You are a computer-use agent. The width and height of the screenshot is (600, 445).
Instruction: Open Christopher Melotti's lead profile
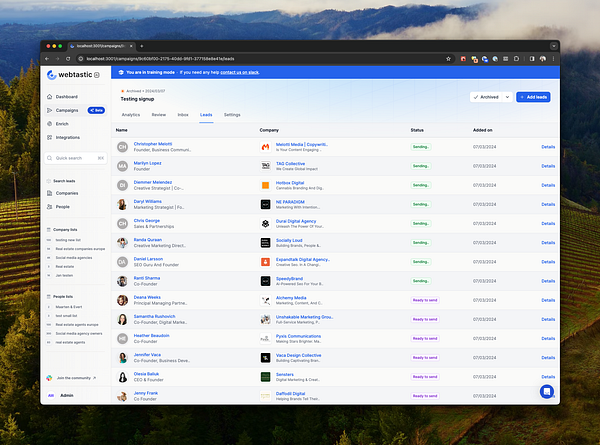pyautogui.click(x=153, y=144)
